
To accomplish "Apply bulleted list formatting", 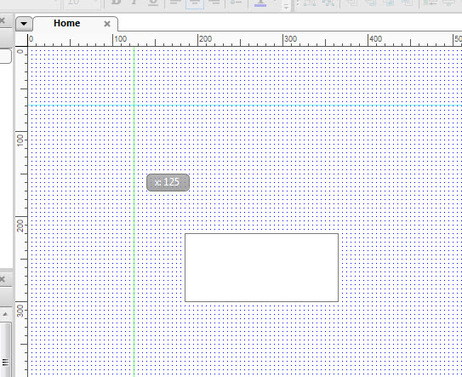I will (x=236, y=3).
